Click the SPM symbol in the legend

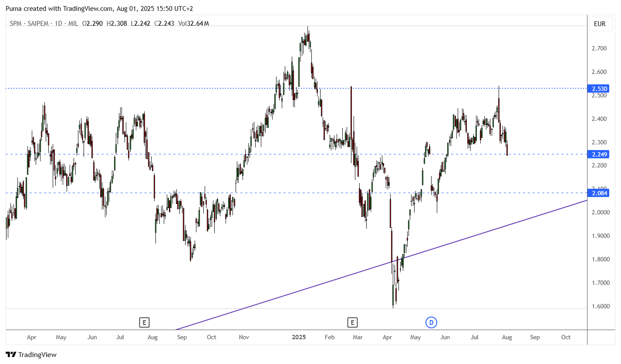(x=17, y=23)
